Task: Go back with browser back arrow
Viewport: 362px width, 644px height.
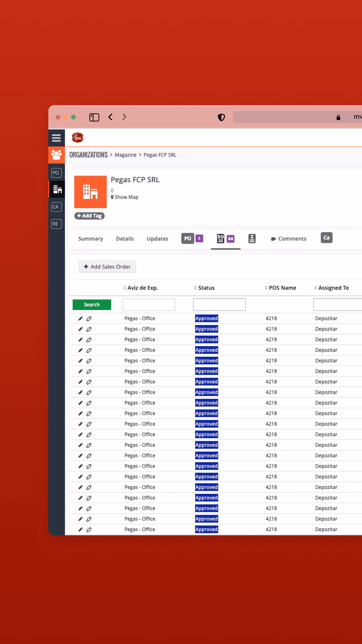Action: point(110,117)
